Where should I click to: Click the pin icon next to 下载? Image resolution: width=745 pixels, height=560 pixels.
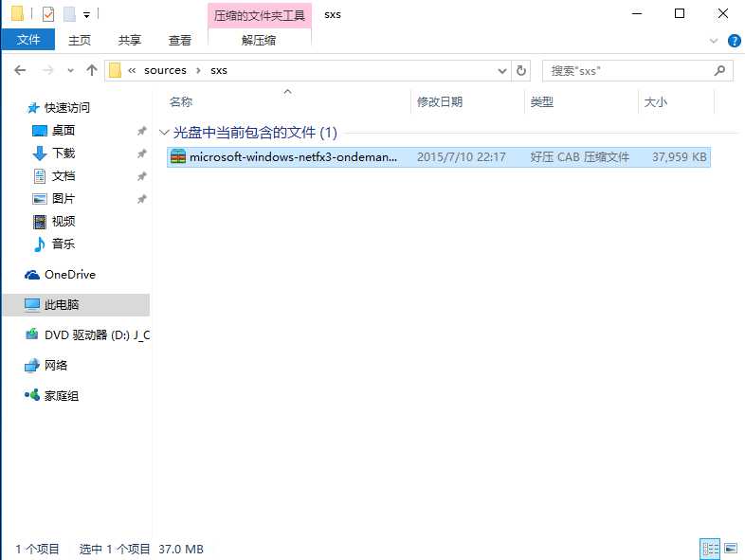[141, 154]
